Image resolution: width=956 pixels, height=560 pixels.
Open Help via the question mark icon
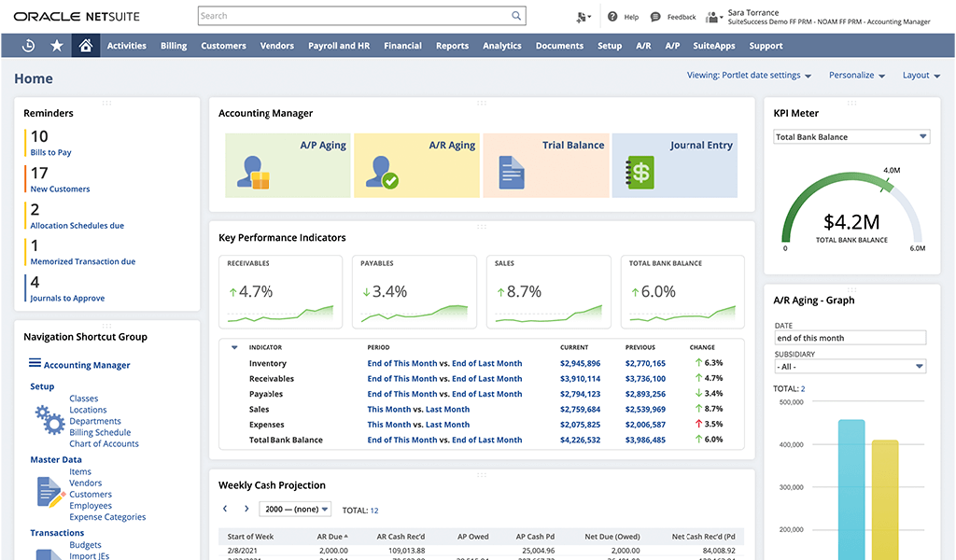[x=611, y=16]
